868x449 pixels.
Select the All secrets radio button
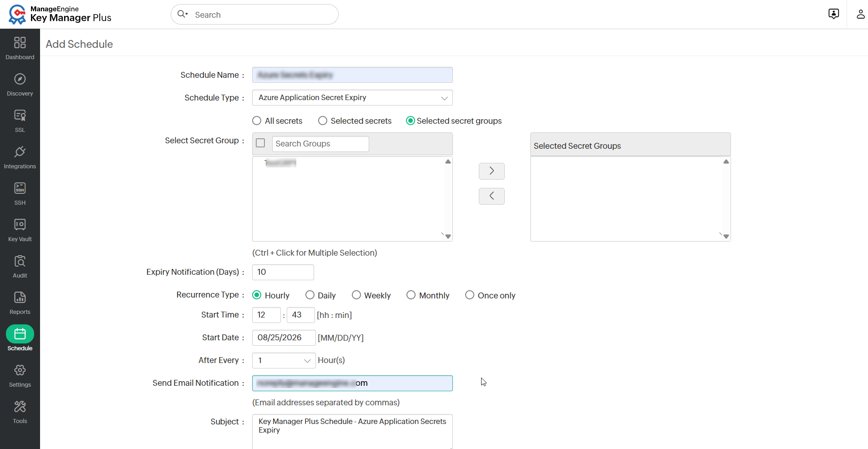257,121
